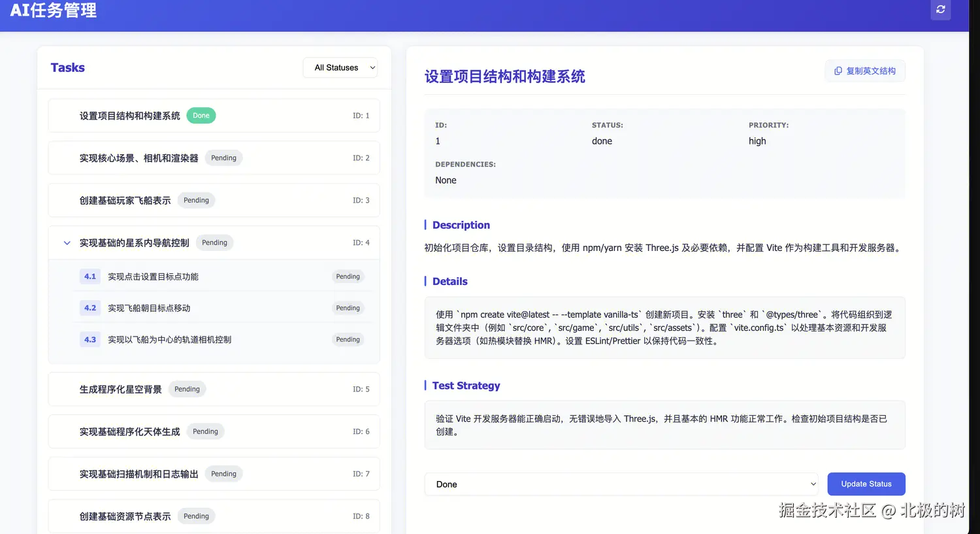
Task: Click the Tasks panel heading
Action: (68, 67)
